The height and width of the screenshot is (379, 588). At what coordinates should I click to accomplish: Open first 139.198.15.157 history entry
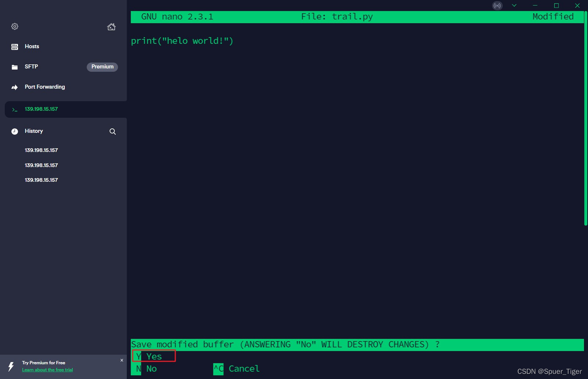pos(41,150)
